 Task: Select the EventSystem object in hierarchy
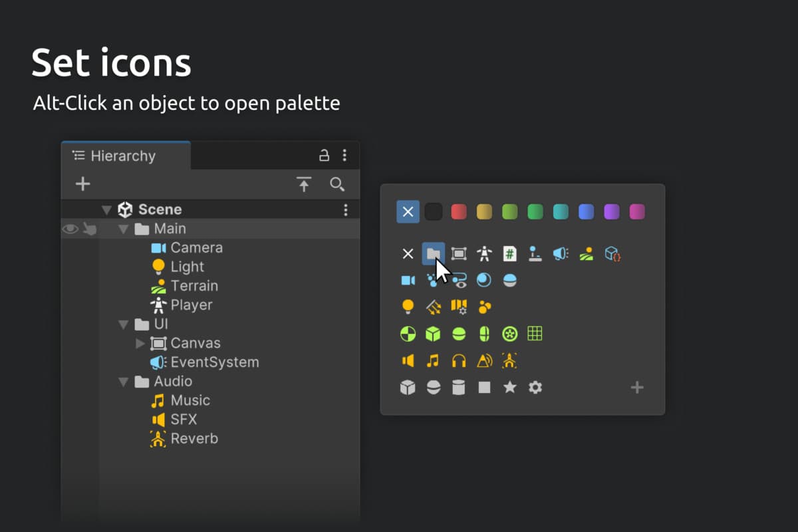[x=214, y=362]
